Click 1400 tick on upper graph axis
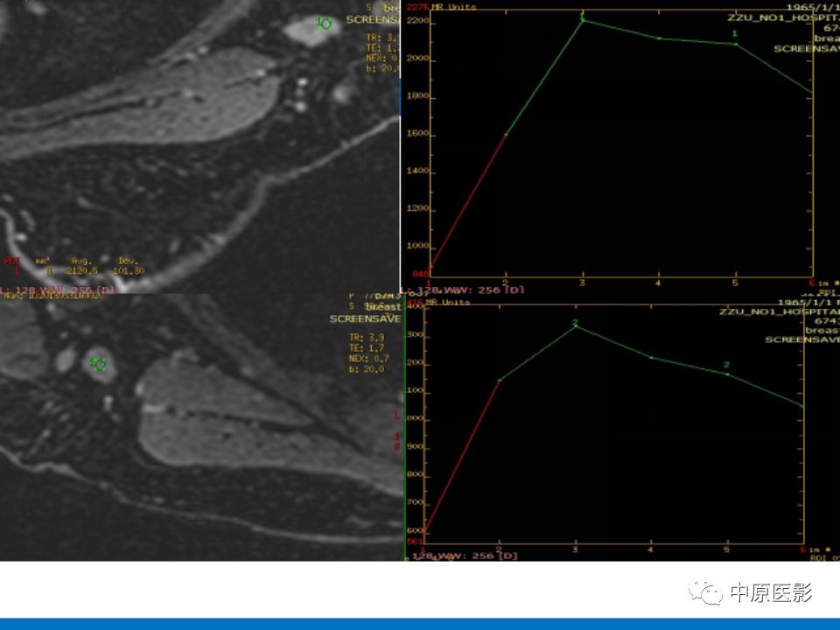The width and height of the screenshot is (840, 630). [418, 171]
